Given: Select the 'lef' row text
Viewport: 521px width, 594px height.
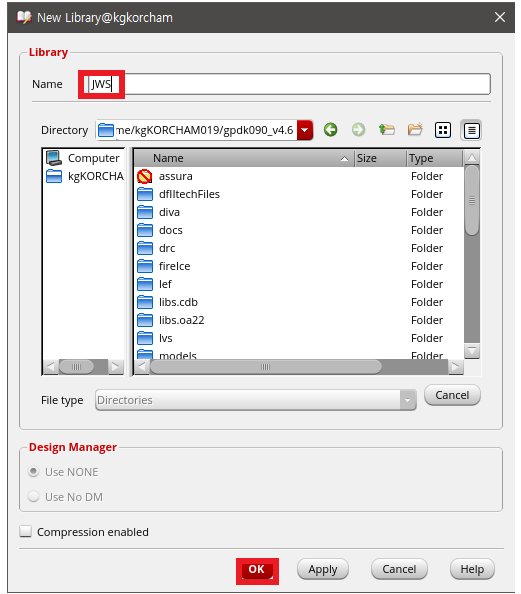Looking at the screenshot, I should coord(165,284).
